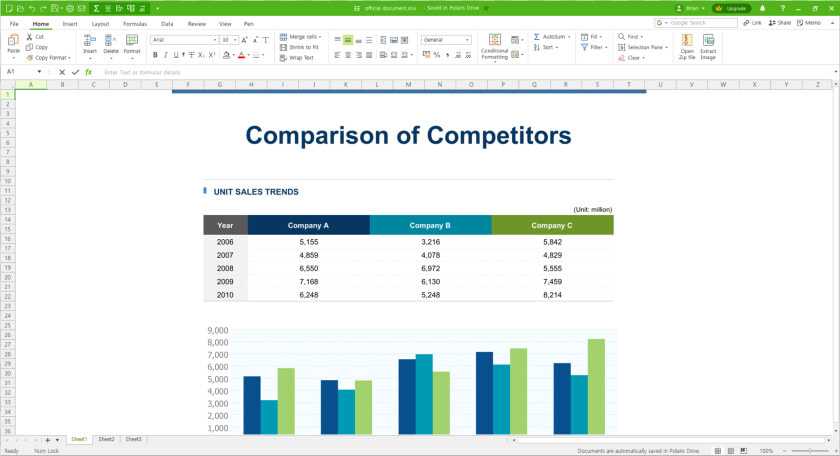The height and width of the screenshot is (456, 840).
Task: Click the Google Search input field
Action: (696, 23)
